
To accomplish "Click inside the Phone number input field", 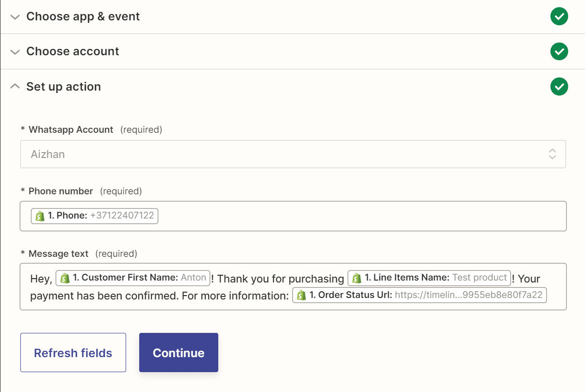I will [x=340, y=216].
